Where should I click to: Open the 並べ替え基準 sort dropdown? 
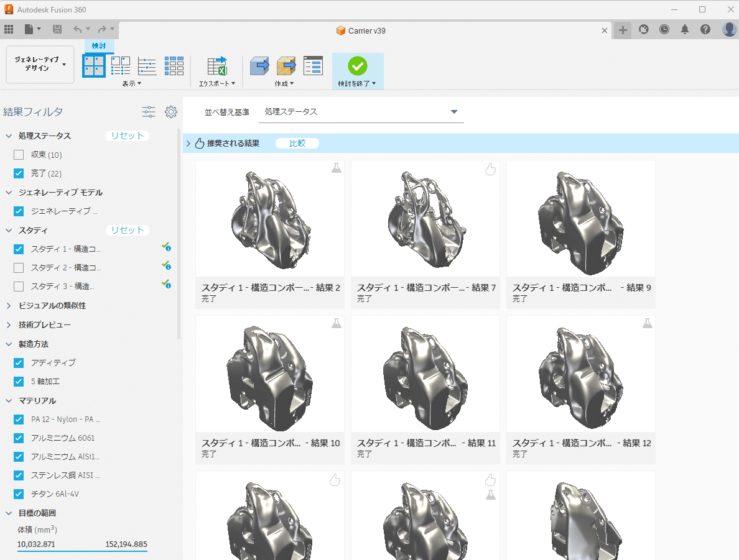361,112
